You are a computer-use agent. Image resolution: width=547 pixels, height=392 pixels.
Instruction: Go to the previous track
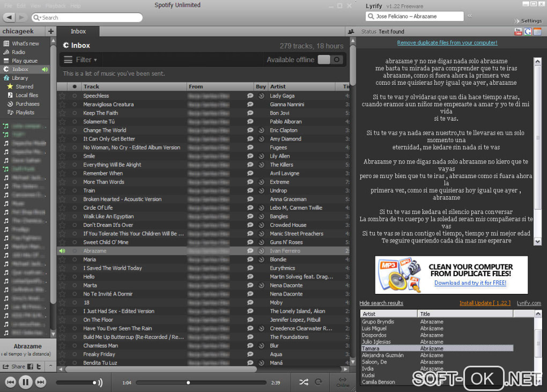11,382
